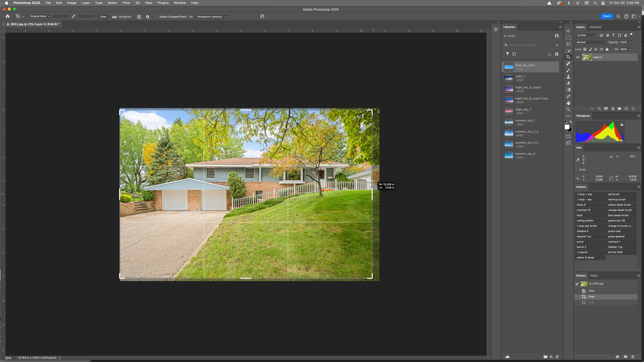Open the Original Ratio preset dropdown
The image size is (644, 362).
40,16
